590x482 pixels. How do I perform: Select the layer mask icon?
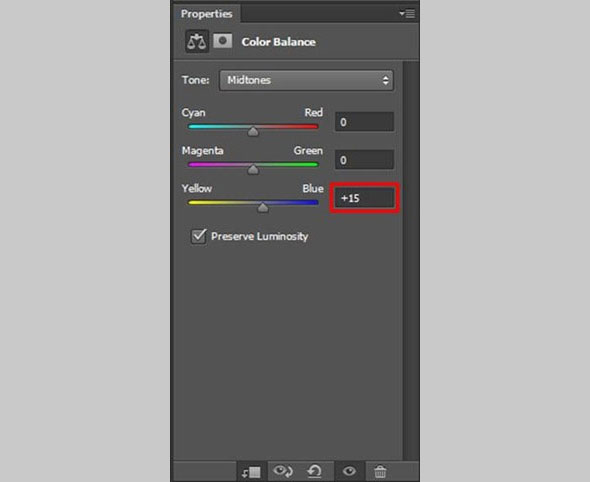(x=222, y=41)
